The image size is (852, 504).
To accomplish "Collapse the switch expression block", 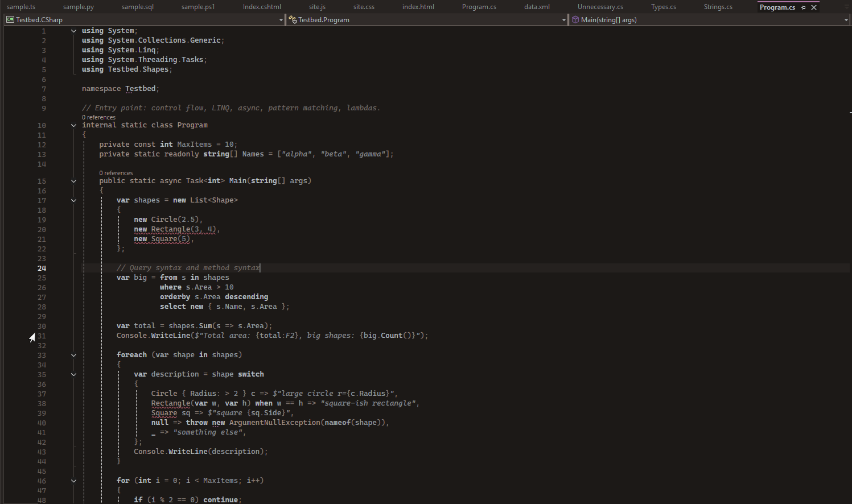I will pos(73,374).
